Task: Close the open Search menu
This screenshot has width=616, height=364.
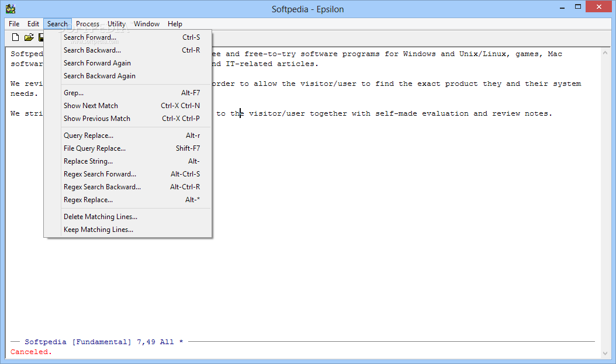Action: point(57,24)
